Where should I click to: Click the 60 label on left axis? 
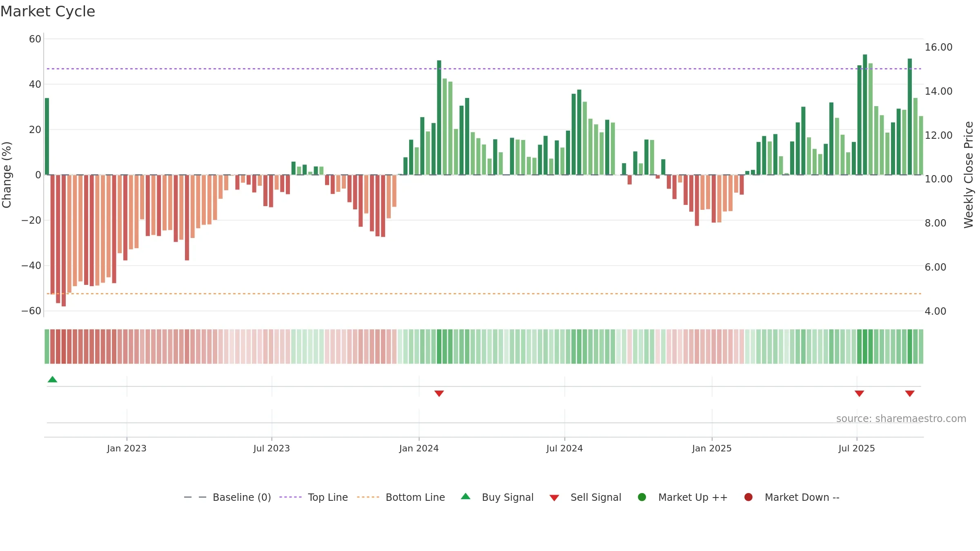click(35, 39)
